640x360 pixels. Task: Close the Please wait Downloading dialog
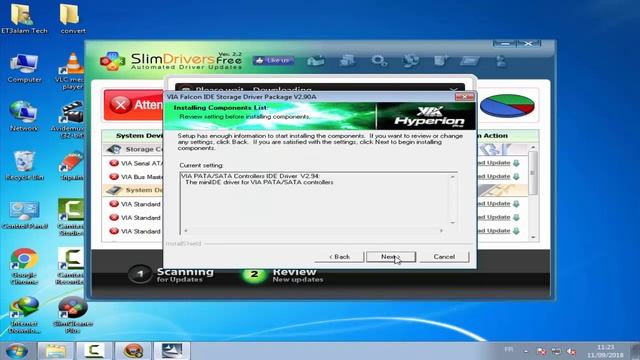pos(453,89)
